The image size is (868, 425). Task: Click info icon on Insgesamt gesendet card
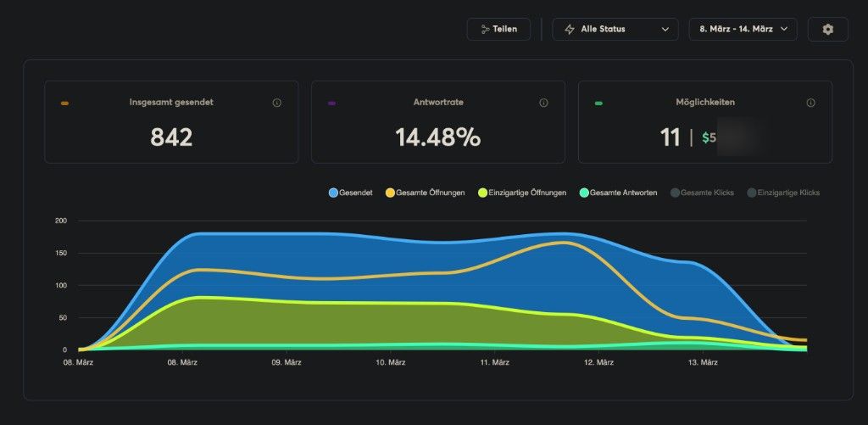point(276,103)
